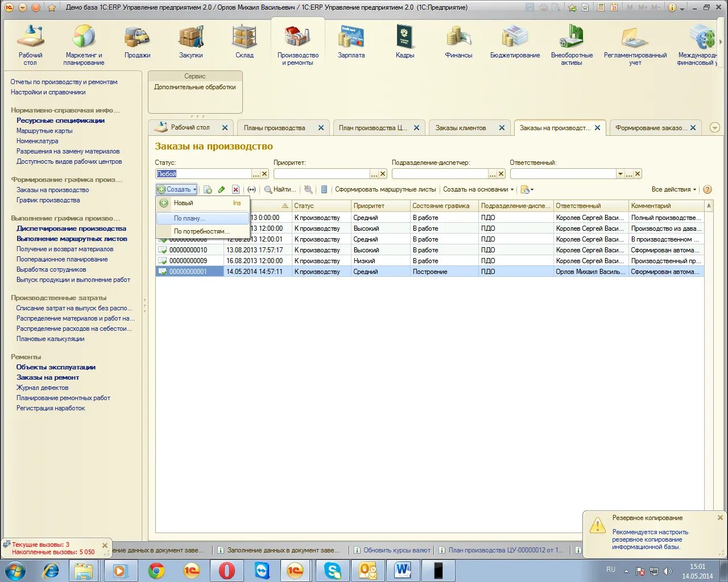Click the red mark-for-deletion icon

pos(235,190)
